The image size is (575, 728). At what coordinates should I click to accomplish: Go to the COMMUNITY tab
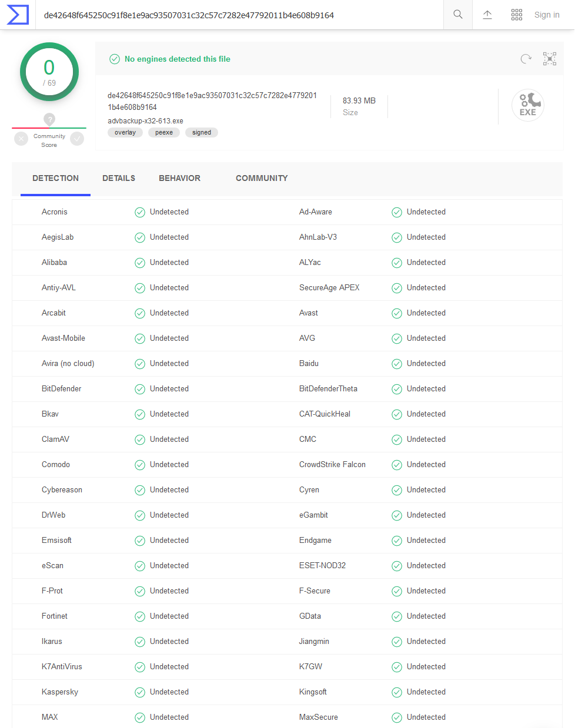262,178
